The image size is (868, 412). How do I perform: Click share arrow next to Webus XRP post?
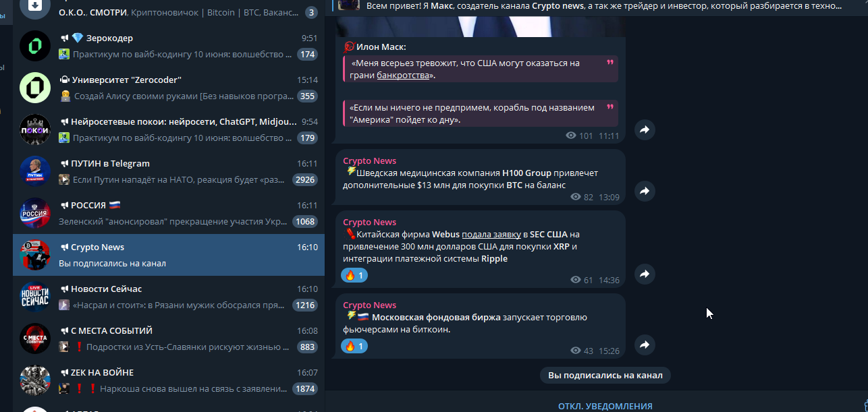pos(645,274)
